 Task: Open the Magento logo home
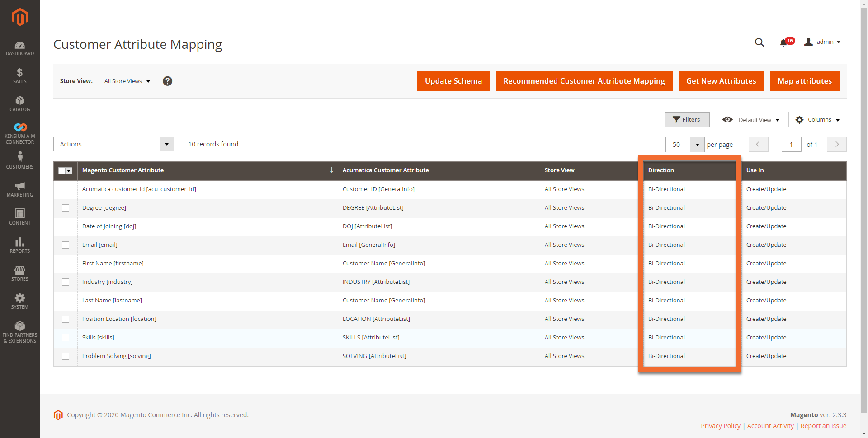tap(20, 17)
